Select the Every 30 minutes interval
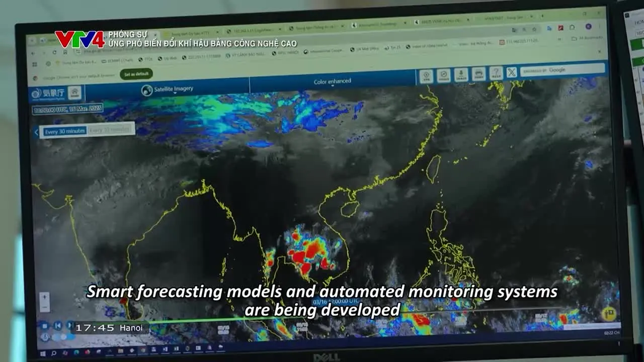The width and height of the screenshot is (644, 362). (64, 131)
